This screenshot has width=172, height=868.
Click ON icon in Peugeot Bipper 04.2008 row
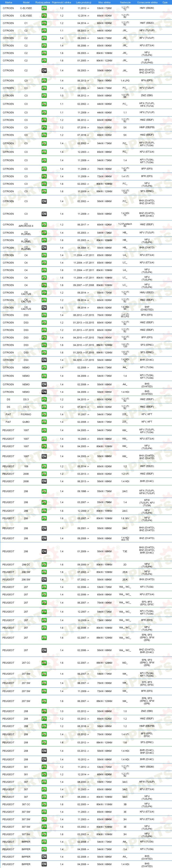pyautogui.click(x=44, y=864)
